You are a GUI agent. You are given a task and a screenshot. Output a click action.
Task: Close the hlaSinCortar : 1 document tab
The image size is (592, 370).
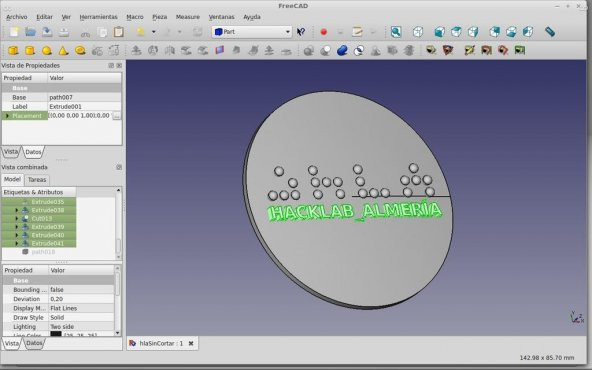point(191,343)
